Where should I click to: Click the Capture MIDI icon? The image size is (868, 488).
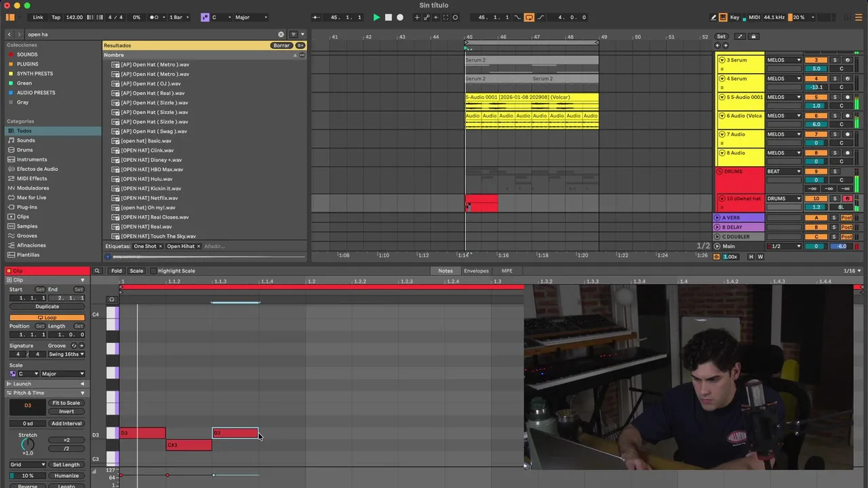446,17
